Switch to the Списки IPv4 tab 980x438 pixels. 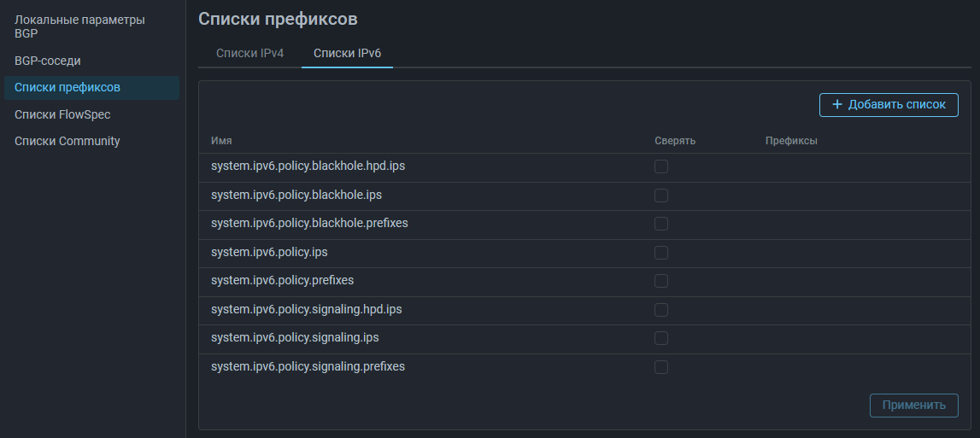coord(249,53)
